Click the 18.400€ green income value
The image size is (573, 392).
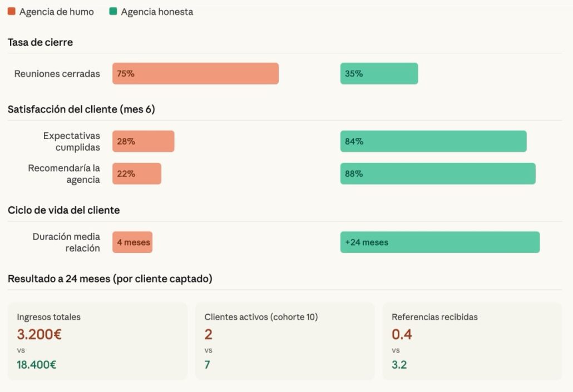tap(37, 365)
